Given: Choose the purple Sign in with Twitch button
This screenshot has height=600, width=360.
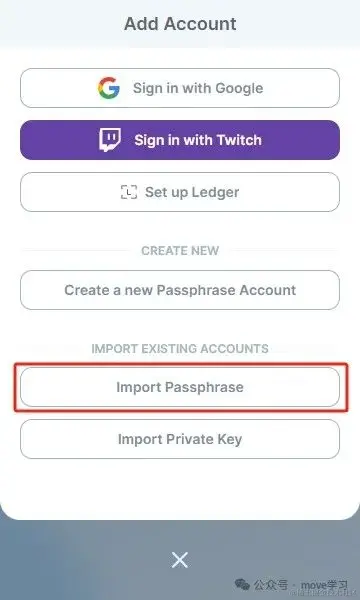Looking at the screenshot, I should pyautogui.click(x=180, y=140).
